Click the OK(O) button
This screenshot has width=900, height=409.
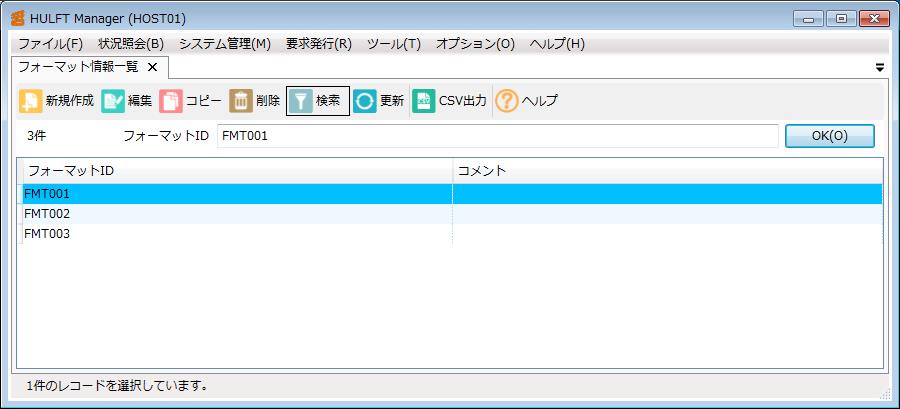(829, 136)
